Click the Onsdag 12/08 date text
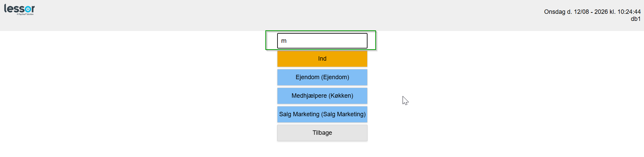 point(566,12)
